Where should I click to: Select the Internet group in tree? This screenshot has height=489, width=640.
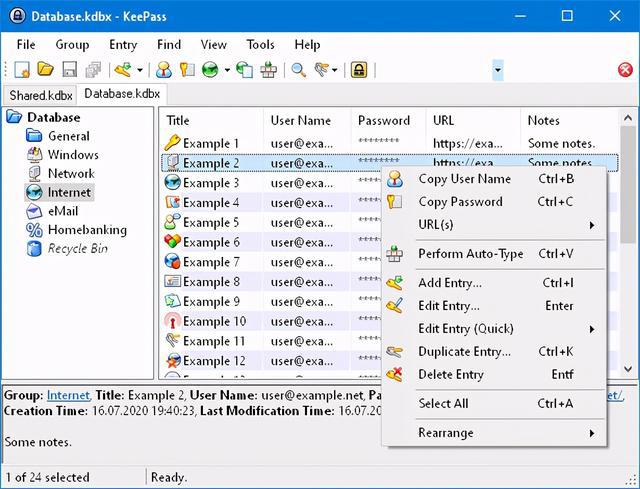69,192
